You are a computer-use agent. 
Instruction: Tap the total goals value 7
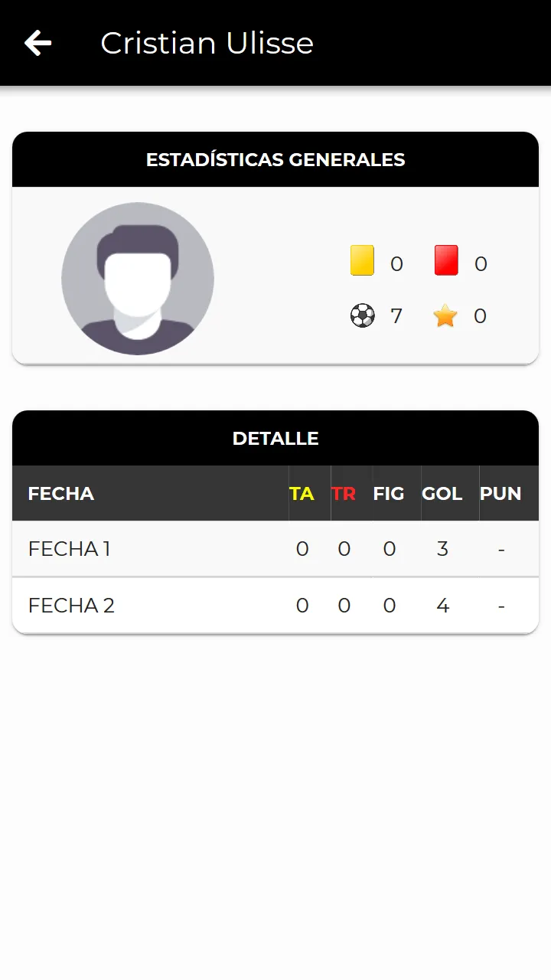[396, 315]
